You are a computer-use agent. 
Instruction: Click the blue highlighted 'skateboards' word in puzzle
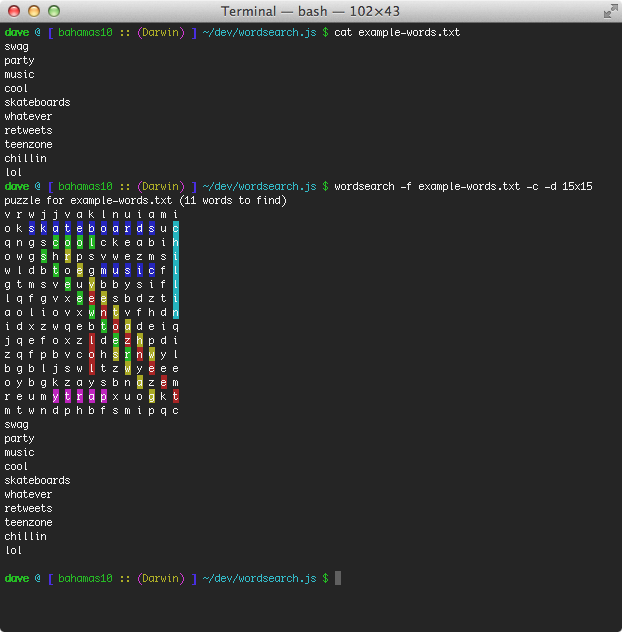pyautogui.click(x=92, y=229)
